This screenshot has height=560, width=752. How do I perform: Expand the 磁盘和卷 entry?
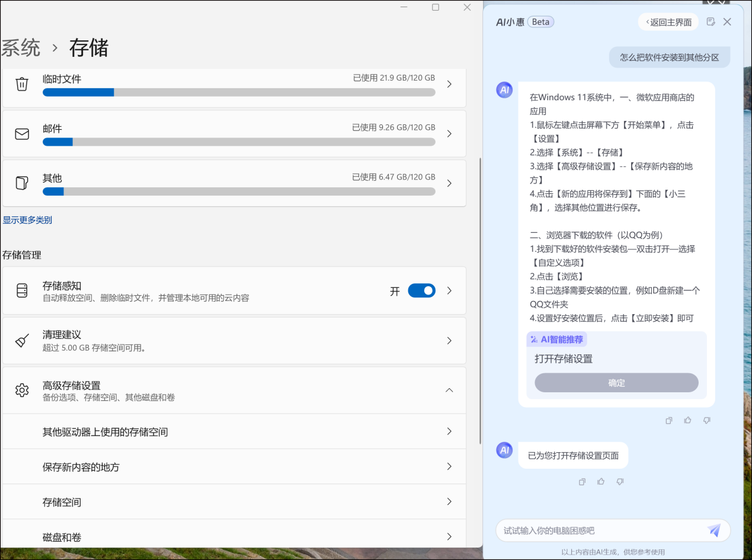coord(450,537)
